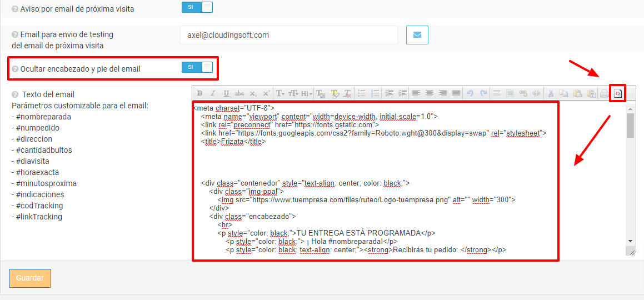The image size is (644, 300).
Task: Toggle 'Aviso por email de próxima visita' switch
Action: [197, 7]
